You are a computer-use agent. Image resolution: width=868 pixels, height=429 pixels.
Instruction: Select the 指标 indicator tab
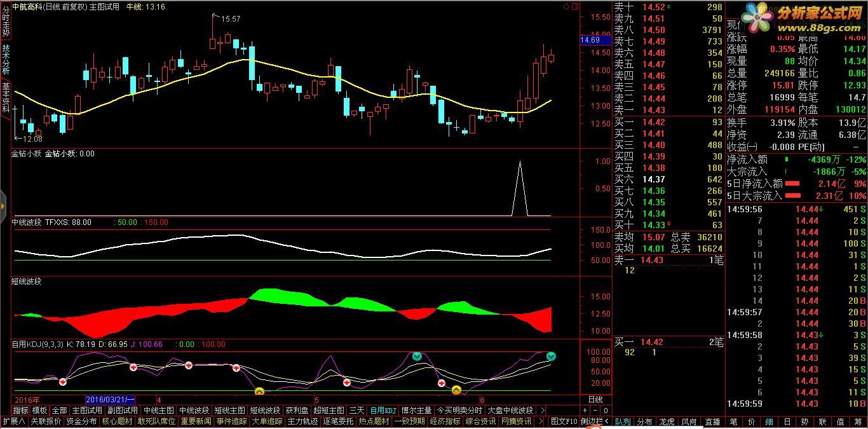21,411
